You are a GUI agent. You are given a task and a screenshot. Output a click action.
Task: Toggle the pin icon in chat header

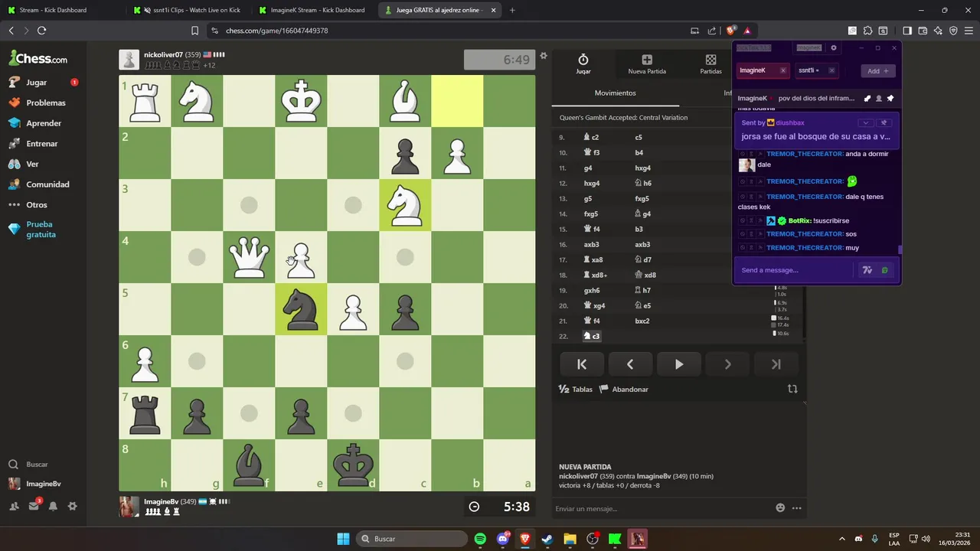pyautogui.click(x=890, y=98)
